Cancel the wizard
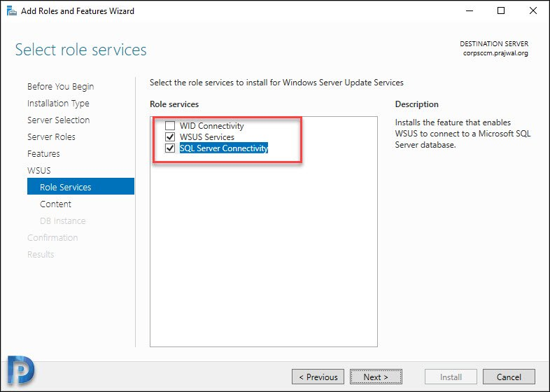This screenshot has width=550, height=392. pos(509,377)
